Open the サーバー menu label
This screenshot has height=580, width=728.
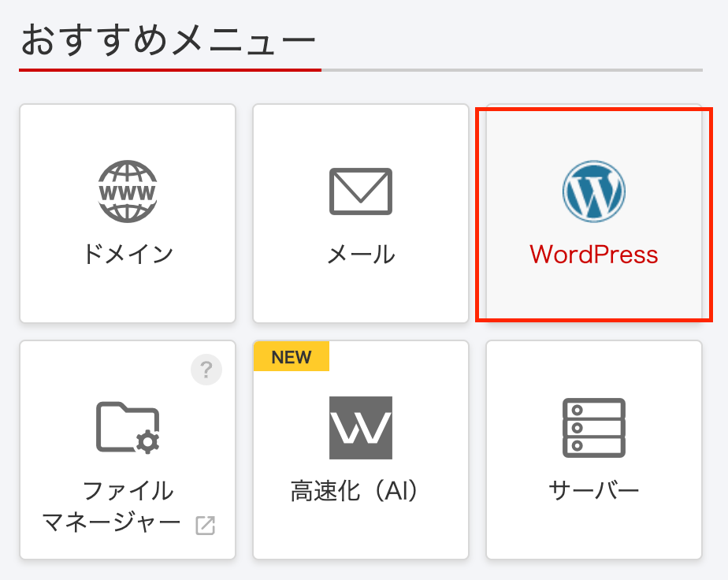pos(594,491)
